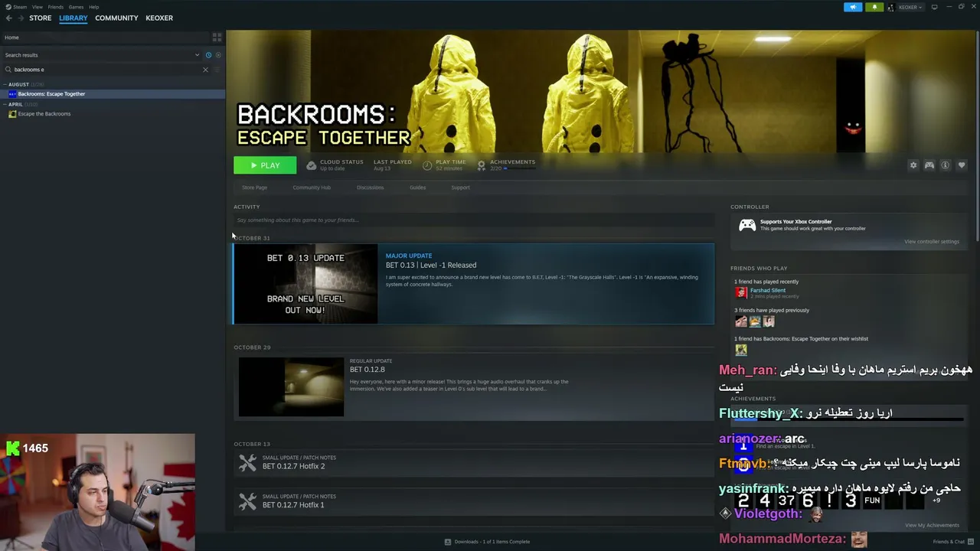Show game info icon

(946, 165)
